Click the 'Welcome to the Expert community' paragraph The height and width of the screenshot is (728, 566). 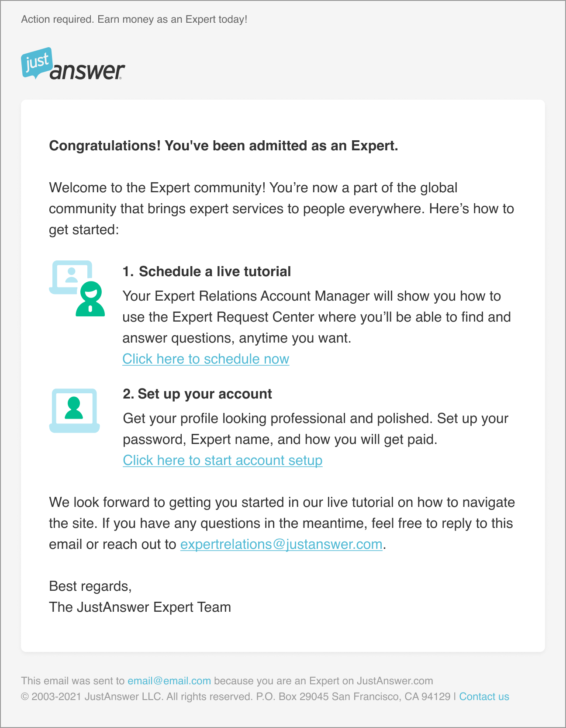click(281, 208)
